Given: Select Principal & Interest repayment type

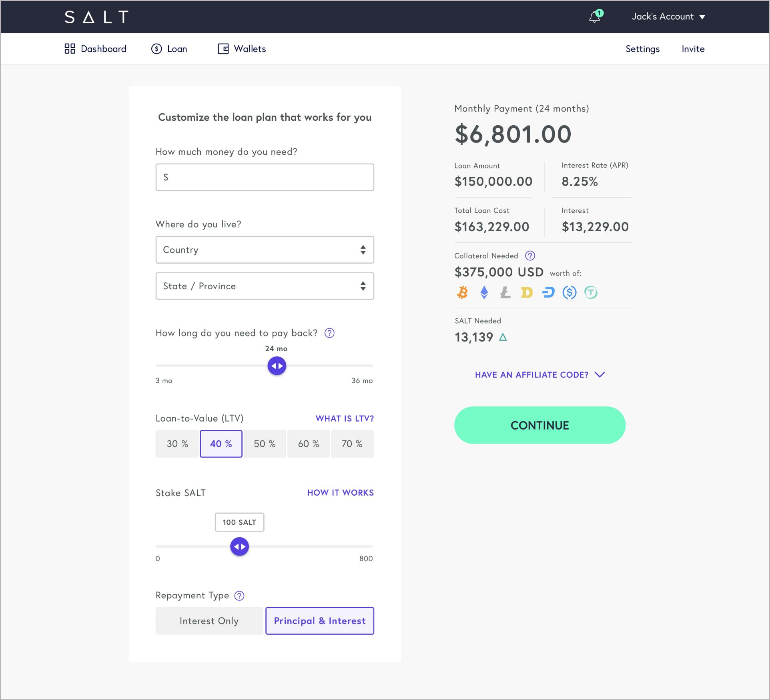Looking at the screenshot, I should tap(320, 620).
